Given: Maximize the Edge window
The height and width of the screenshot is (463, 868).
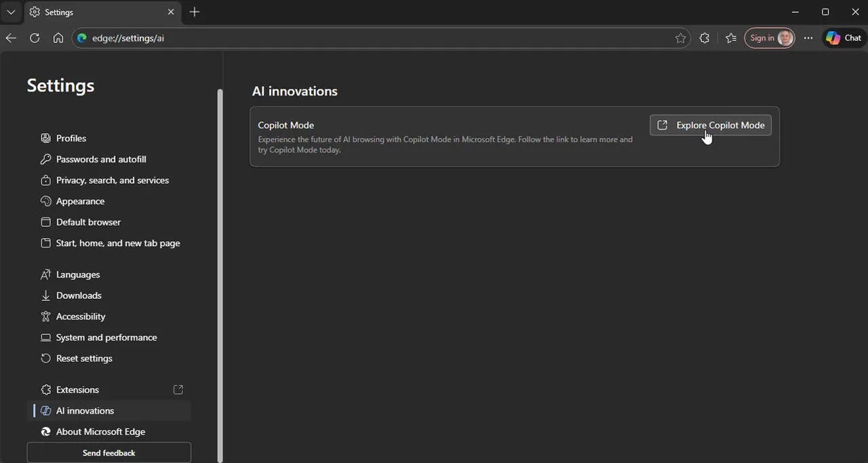Looking at the screenshot, I should tap(825, 12).
